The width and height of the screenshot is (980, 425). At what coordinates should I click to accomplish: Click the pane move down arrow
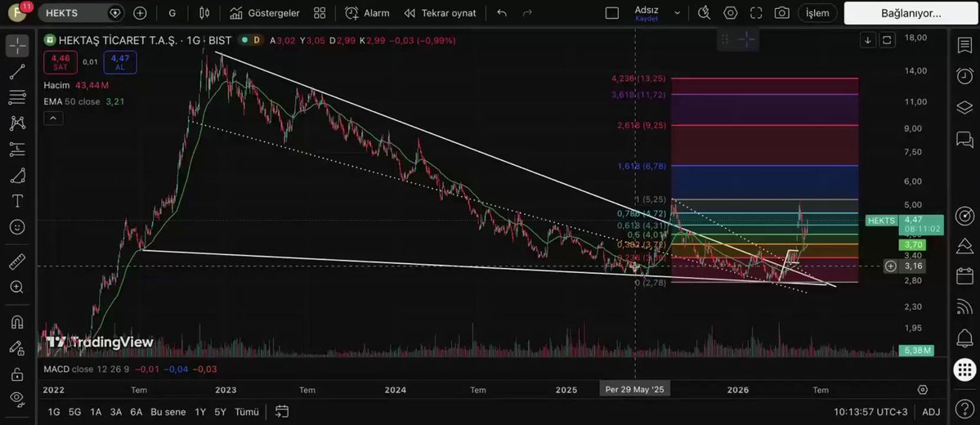tap(867, 41)
